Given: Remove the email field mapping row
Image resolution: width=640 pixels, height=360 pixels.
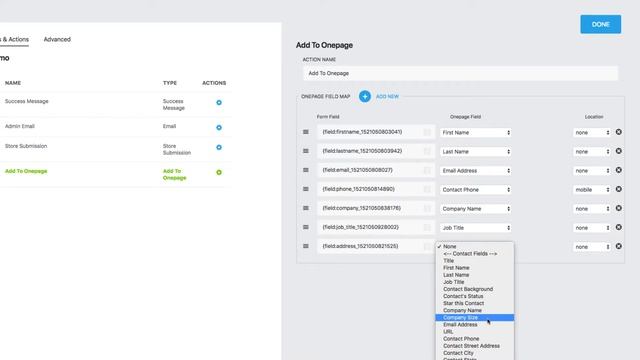Looking at the screenshot, I should [x=619, y=170].
